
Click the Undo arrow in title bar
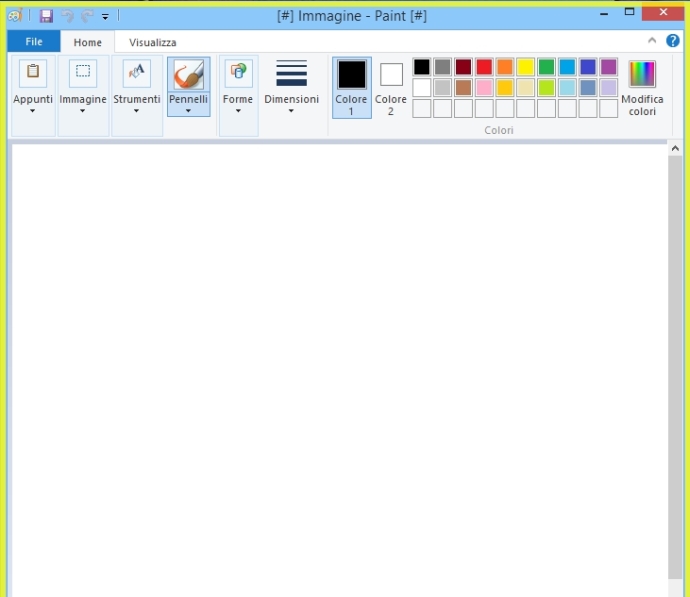67,16
